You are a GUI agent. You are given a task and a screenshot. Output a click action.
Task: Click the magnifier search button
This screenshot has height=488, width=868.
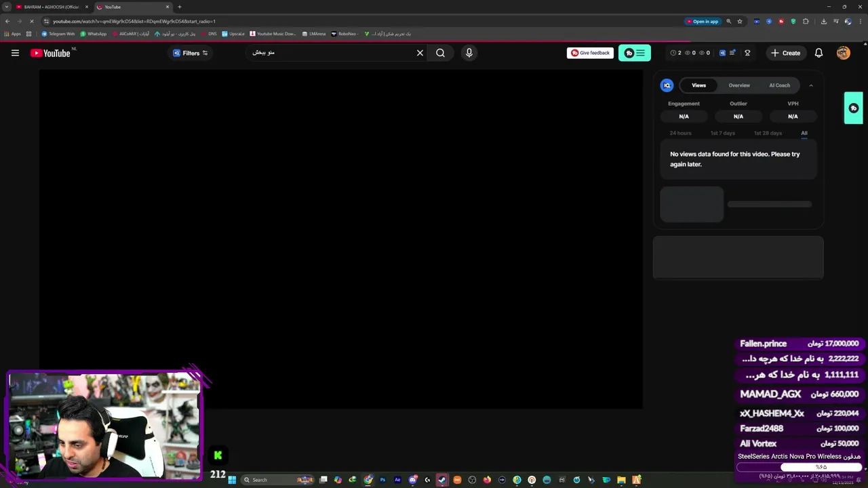(440, 53)
